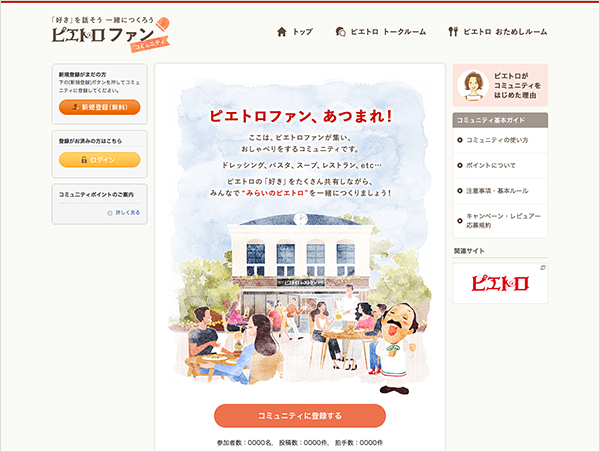Screen dimensions: 600x452
Task: Click the person icon on the 新規登録 button
Action: click(x=75, y=107)
